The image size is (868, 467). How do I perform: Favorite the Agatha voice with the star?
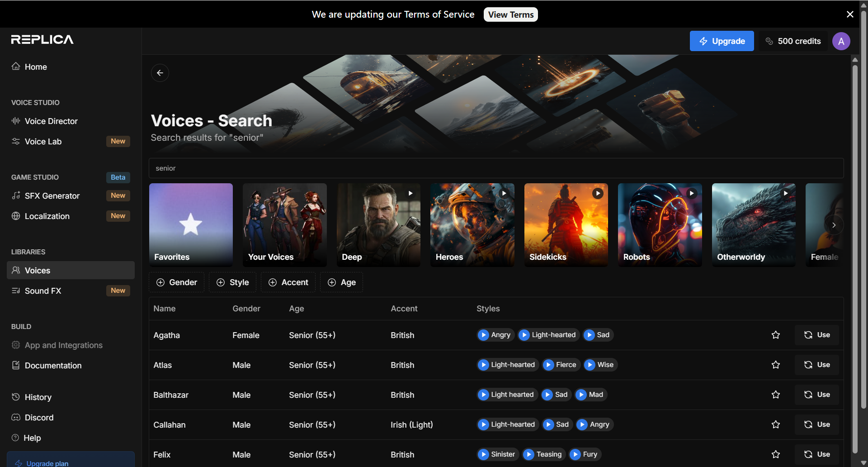click(x=776, y=335)
